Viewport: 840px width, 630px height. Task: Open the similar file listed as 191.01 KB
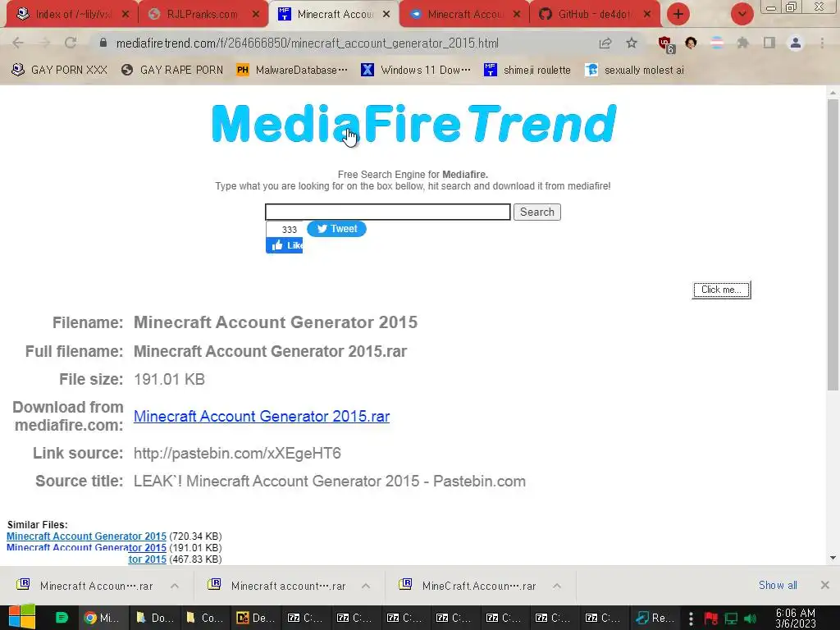click(x=86, y=547)
